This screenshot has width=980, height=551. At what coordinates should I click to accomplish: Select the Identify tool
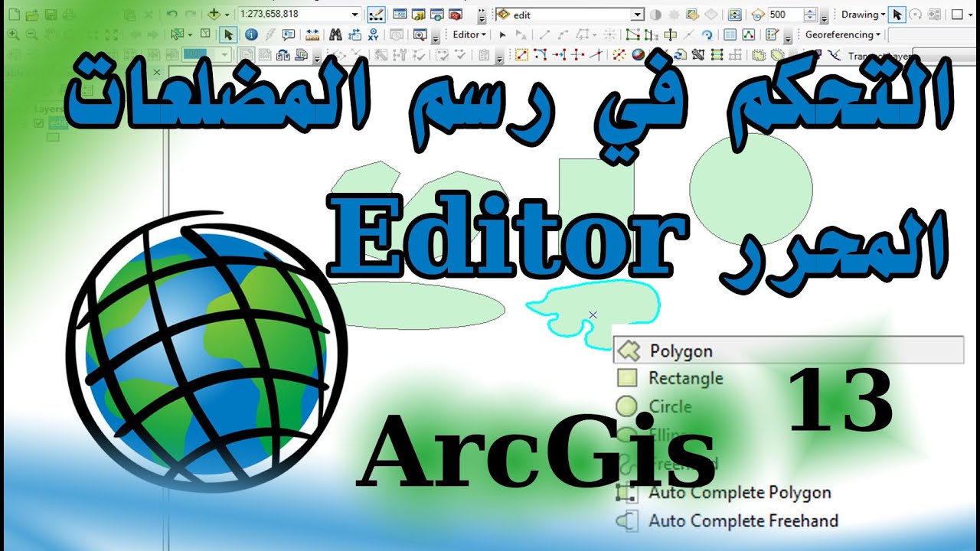coord(250,34)
